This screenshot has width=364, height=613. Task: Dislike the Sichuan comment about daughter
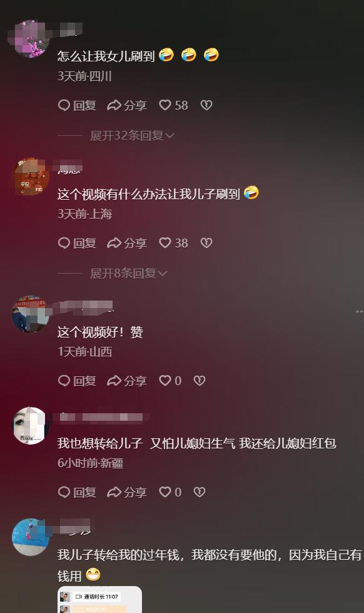click(x=206, y=105)
